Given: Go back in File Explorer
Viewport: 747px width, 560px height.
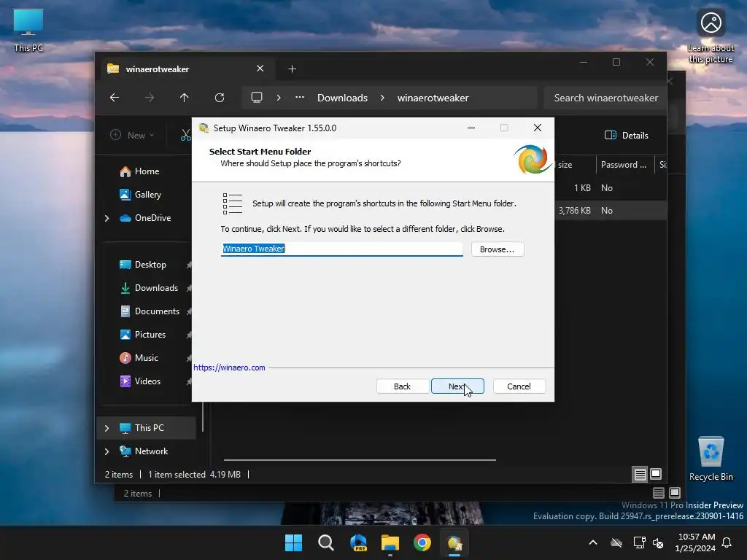Looking at the screenshot, I should (x=115, y=98).
